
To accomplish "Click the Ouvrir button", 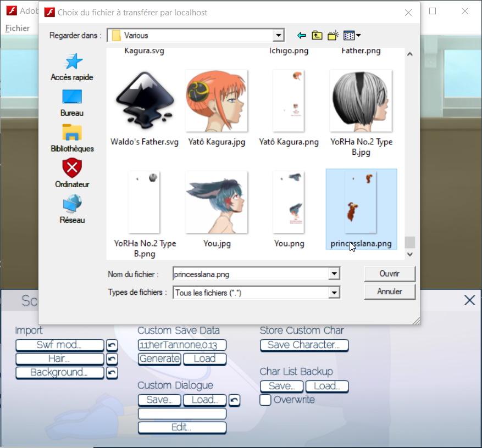I will pos(389,273).
